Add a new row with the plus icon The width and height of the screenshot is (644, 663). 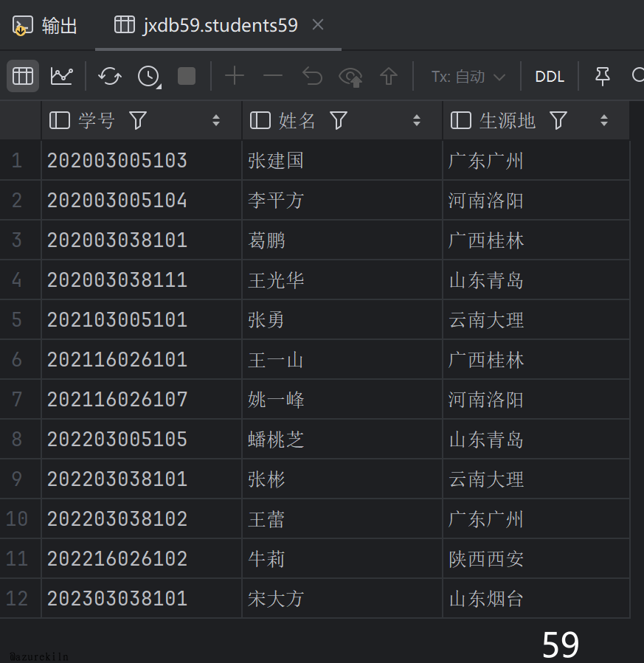235,76
